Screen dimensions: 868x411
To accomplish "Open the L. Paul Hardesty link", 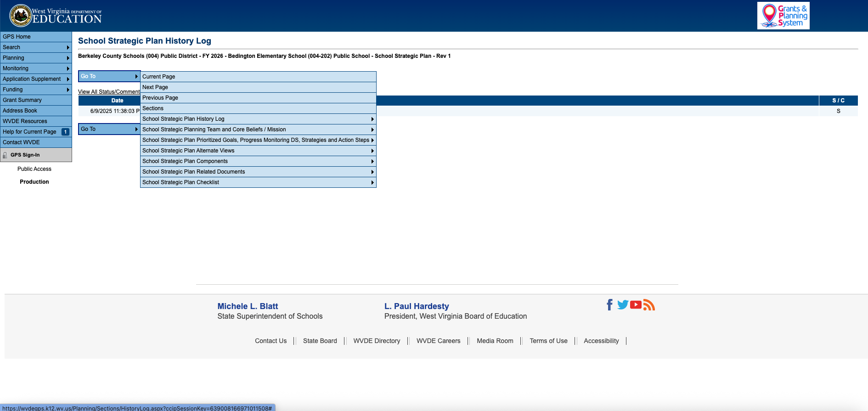I will 417,306.
